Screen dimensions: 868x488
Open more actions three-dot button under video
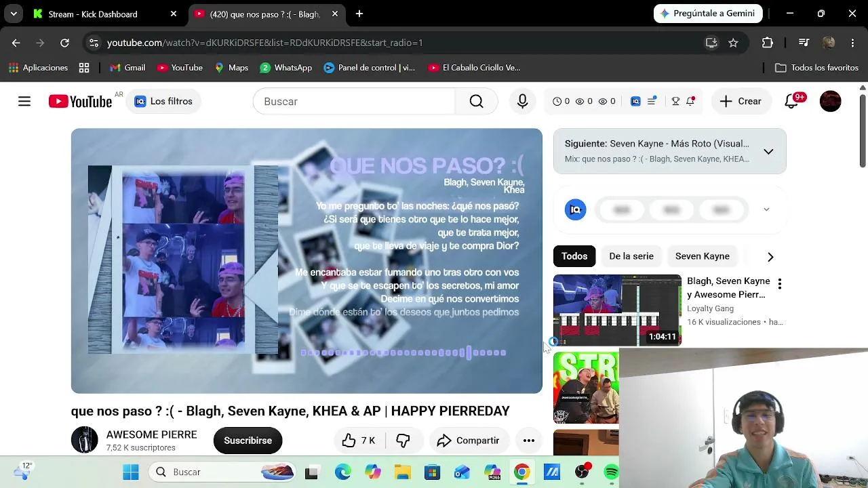[x=529, y=441]
